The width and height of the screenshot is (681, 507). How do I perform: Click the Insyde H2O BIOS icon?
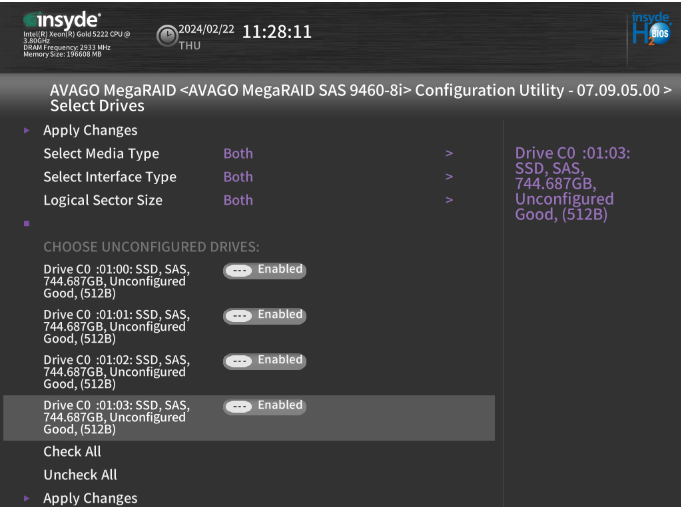tap(652, 29)
